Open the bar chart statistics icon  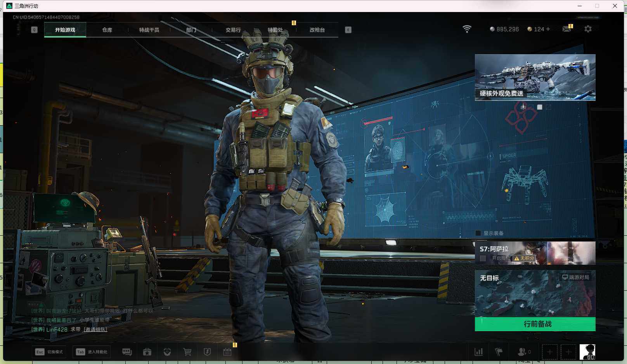(479, 352)
